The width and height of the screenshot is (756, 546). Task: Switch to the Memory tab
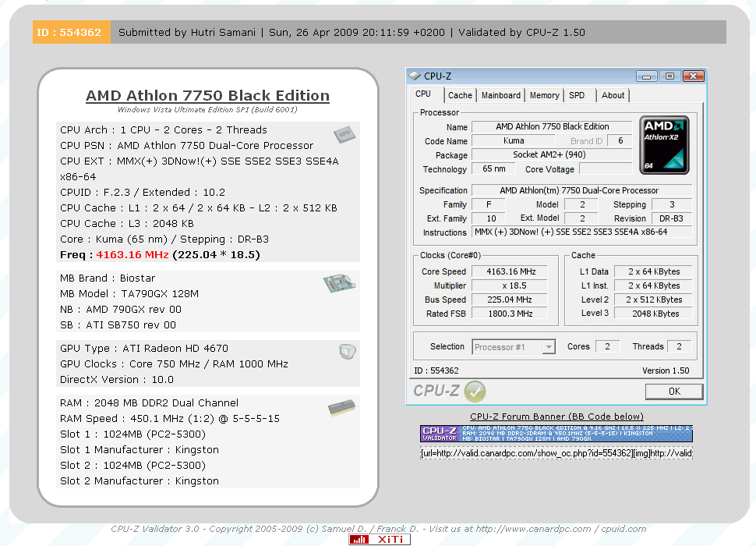[x=544, y=95]
